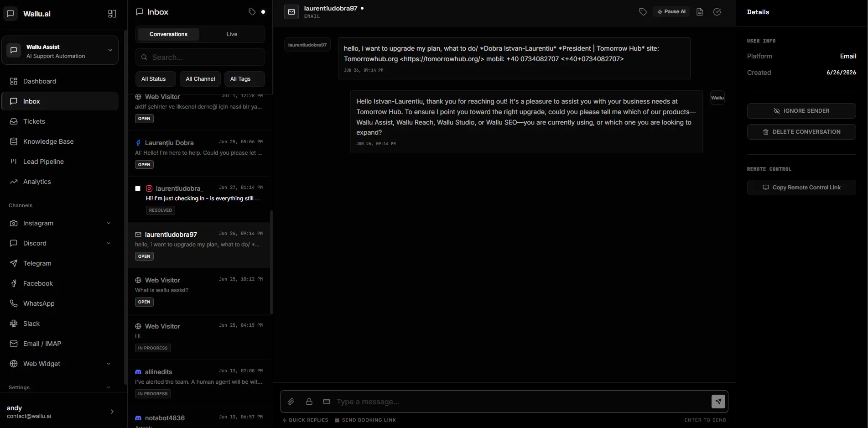Open the Slack channel
Viewport: 868px width, 428px height.
(60, 324)
